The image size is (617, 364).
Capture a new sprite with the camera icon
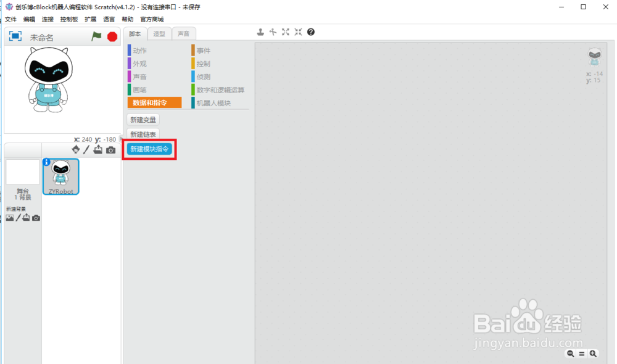(x=111, y=150)
